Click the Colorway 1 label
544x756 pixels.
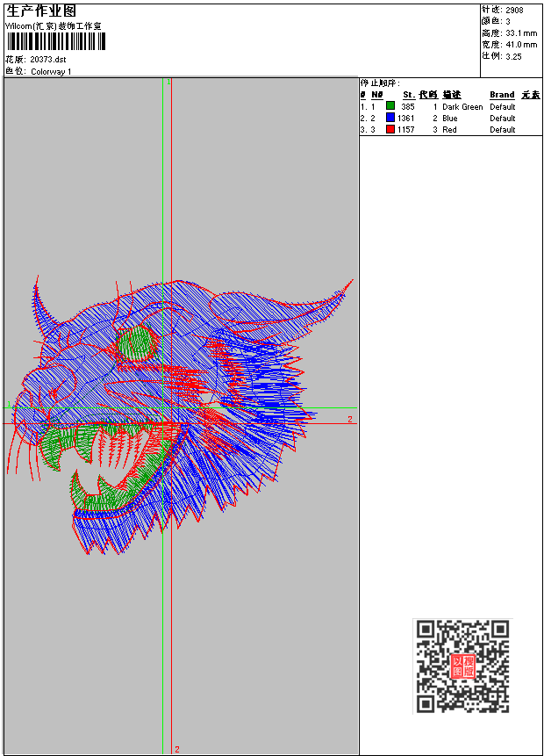pyautogui.click(x=51, y=71)
